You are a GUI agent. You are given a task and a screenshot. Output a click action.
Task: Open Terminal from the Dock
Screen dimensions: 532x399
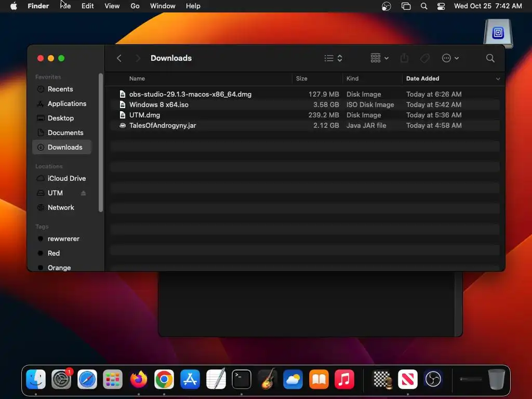(242, 379)
